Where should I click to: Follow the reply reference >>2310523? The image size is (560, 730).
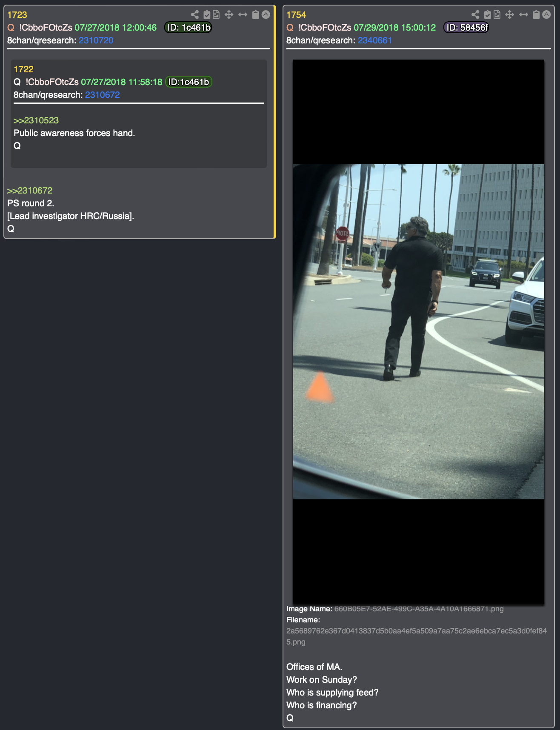point(36,120)
